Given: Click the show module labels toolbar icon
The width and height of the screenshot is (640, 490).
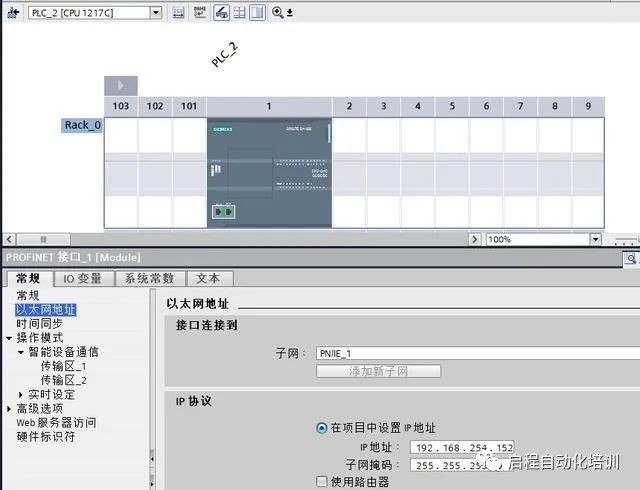Looking at the screenshot, I should (178, 13).
